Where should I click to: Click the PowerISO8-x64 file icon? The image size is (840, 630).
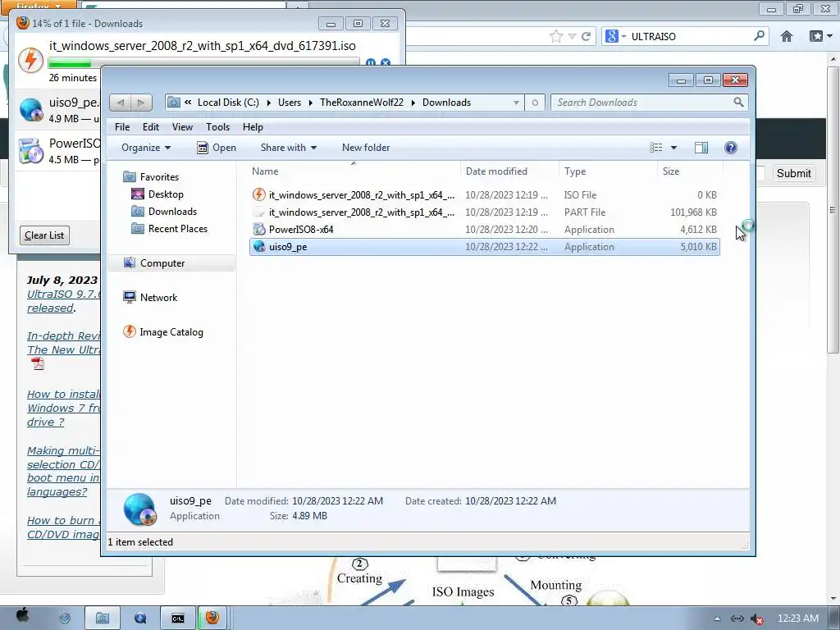point(258,230)
